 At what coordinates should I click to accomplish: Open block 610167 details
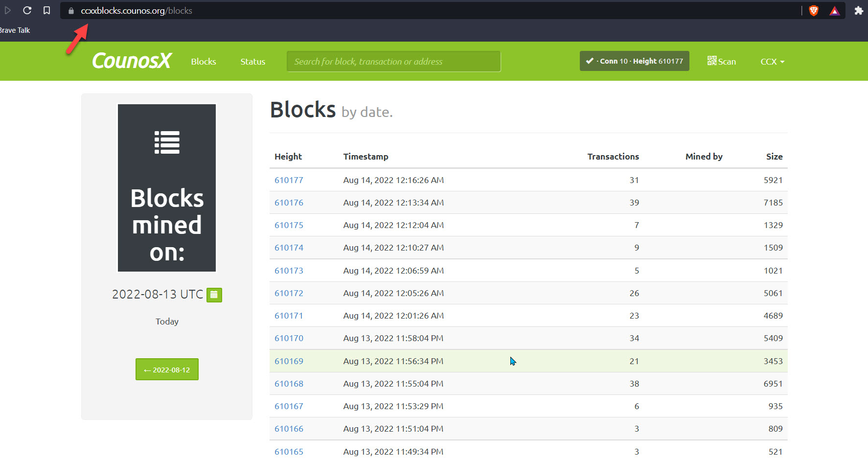289,406
